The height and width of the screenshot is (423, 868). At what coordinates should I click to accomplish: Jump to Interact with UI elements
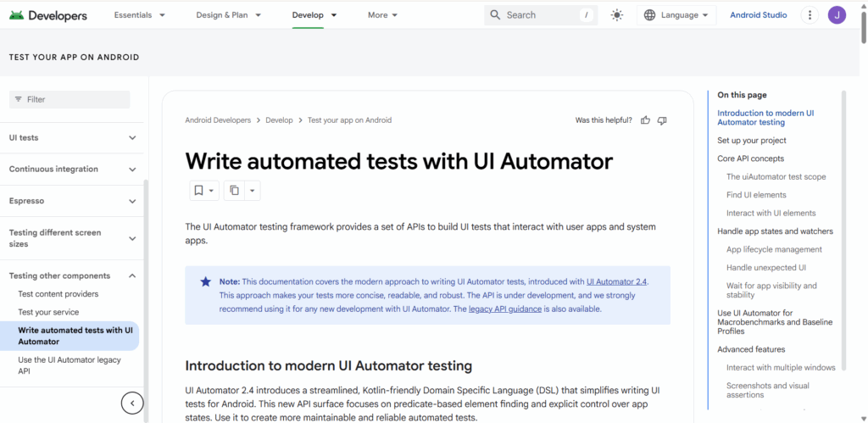771,213
